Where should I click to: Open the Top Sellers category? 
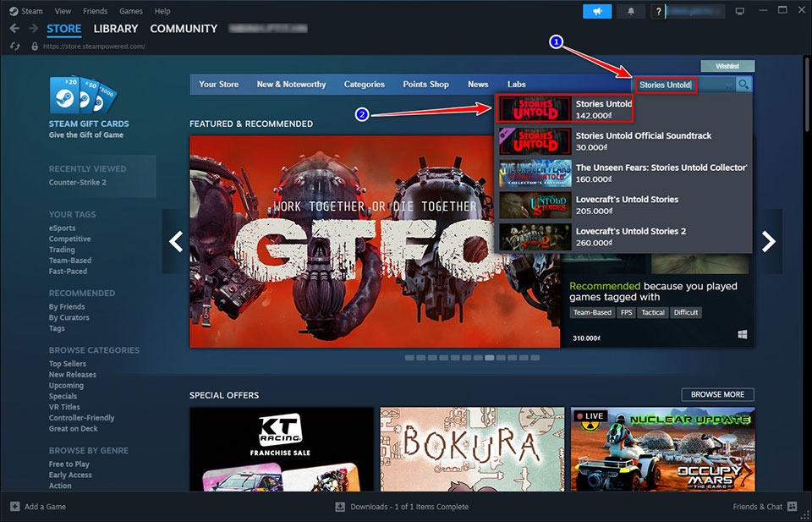coord(68,364)
